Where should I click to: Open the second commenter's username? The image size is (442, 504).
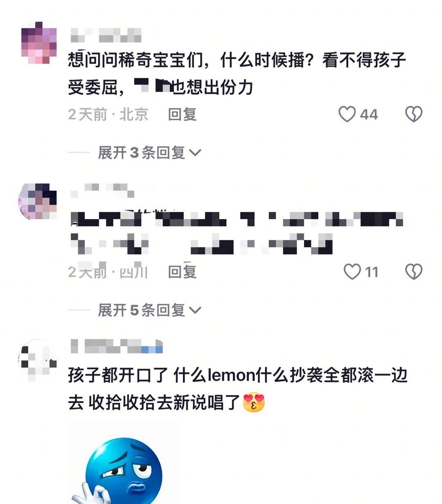102,190
